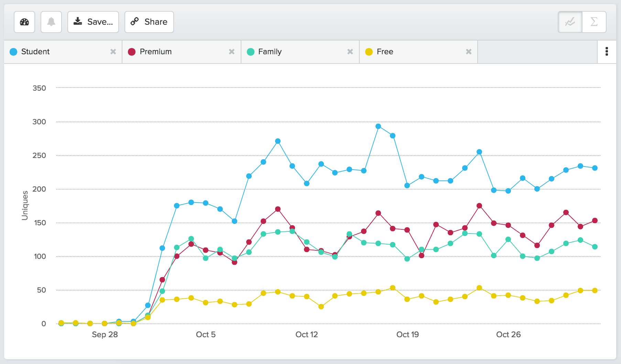This screenshot has width=621, height=364.
Task: Open the dashboard gauge icon
Action: [24, 22]
